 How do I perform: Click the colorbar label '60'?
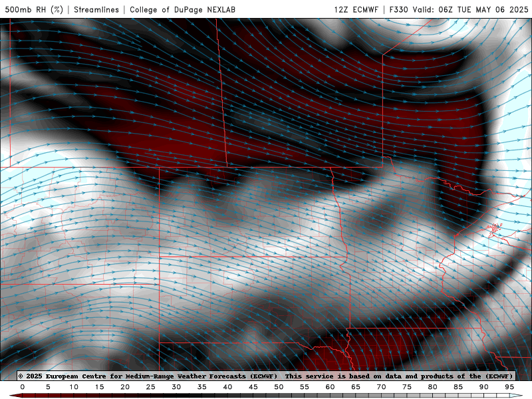coord(330,387)
